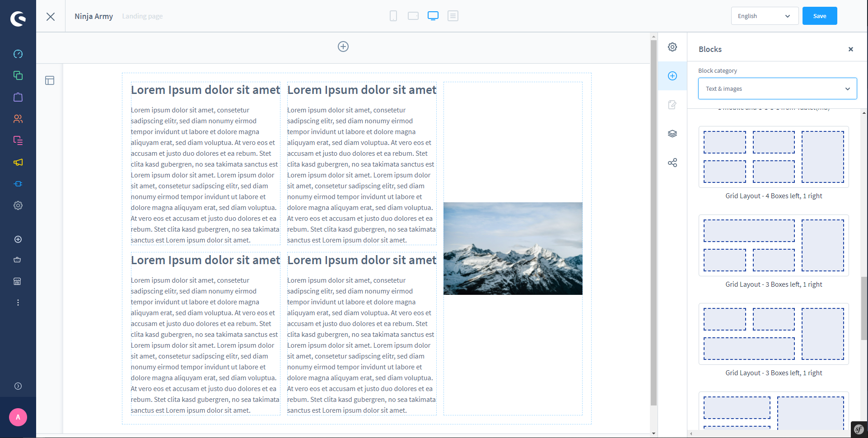The height and width of the screenshot is (438, 868).
Task: Open the Extensions plug sidebar icon
Action: pos(18,184)
